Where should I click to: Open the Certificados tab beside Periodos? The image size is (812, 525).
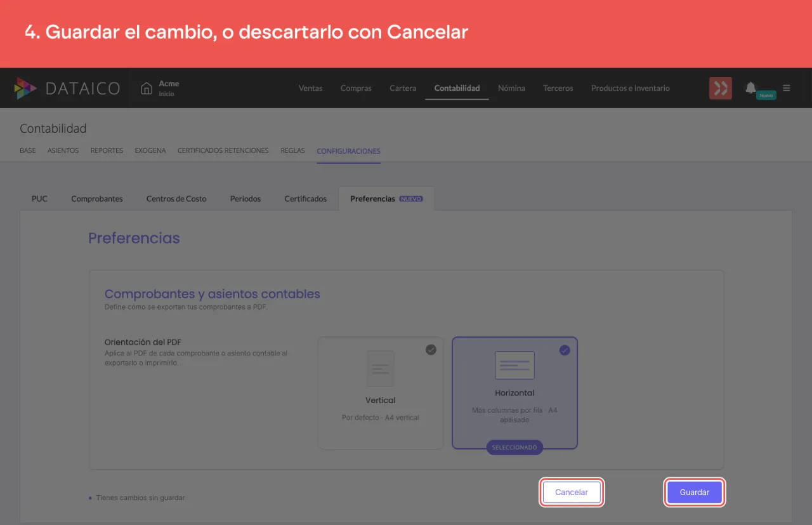pyautogui.click(x=306, y=199)
